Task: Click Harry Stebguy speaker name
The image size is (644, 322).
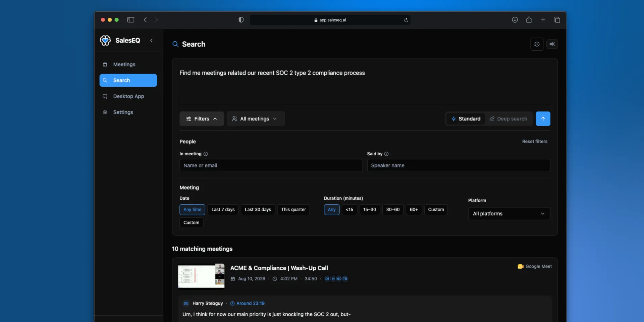Action: [208, 304]
